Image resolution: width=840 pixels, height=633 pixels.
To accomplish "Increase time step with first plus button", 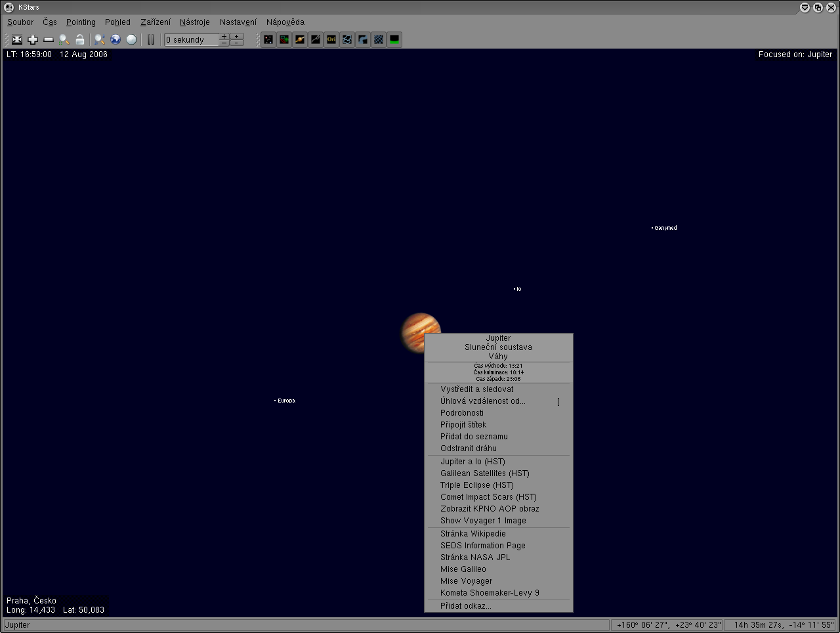I will 224,37.
